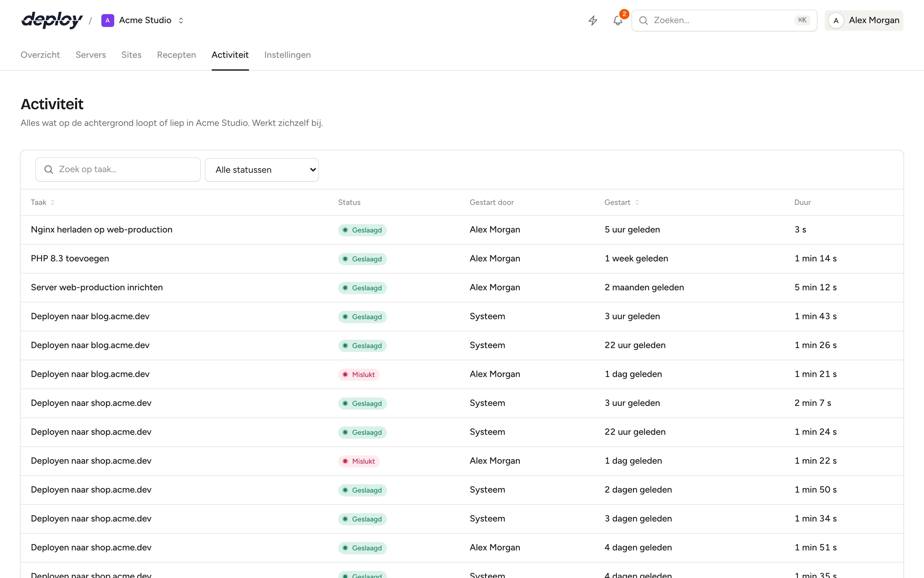
Task: Open the Alex Morgan account menu
Action: pos(864,20)
